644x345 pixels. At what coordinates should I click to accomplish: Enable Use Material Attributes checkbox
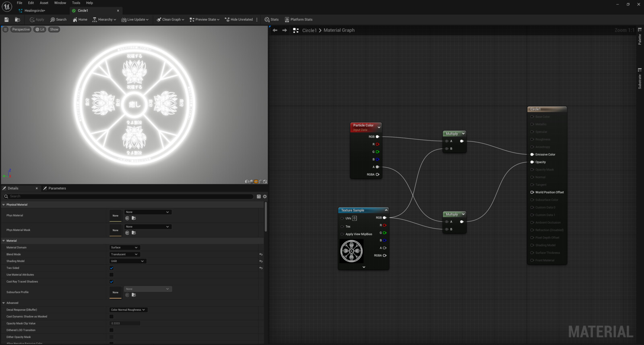(x=111, y=275)
